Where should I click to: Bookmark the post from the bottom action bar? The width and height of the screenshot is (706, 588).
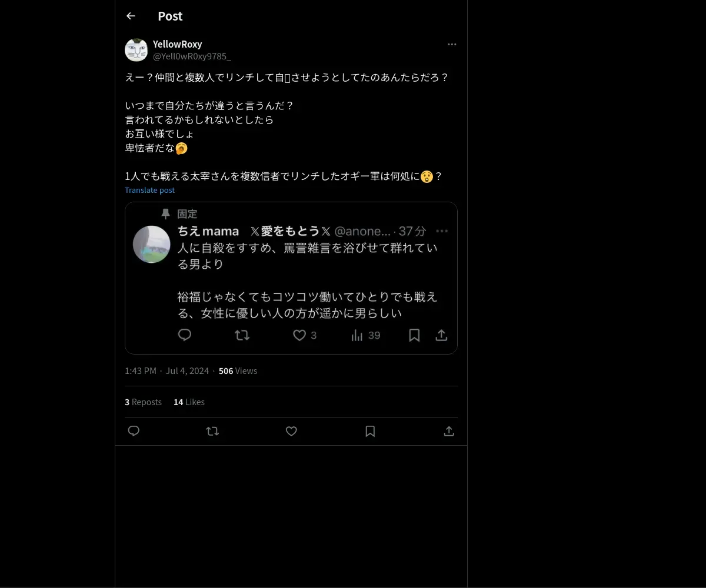point(370,431)
